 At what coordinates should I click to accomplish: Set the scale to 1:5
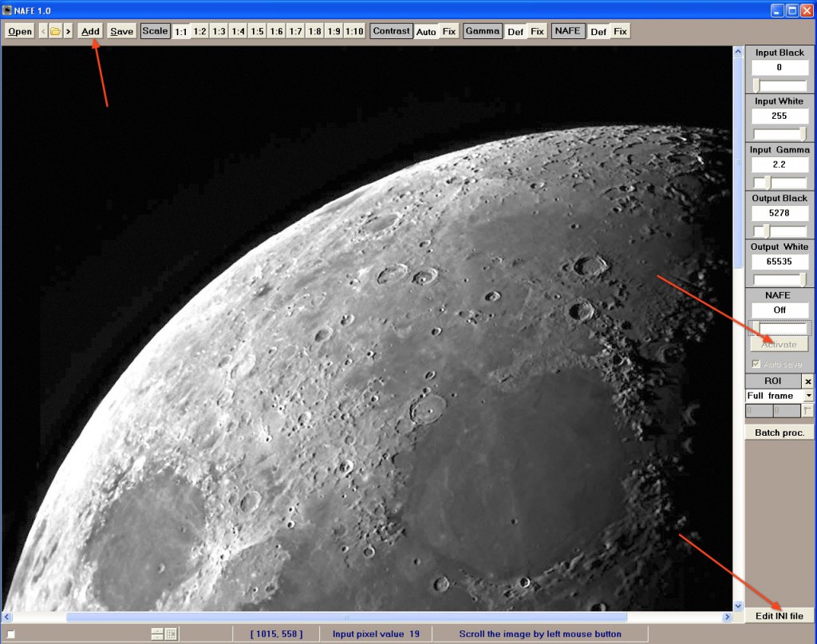pyautogui.click(x=258, y=31)
